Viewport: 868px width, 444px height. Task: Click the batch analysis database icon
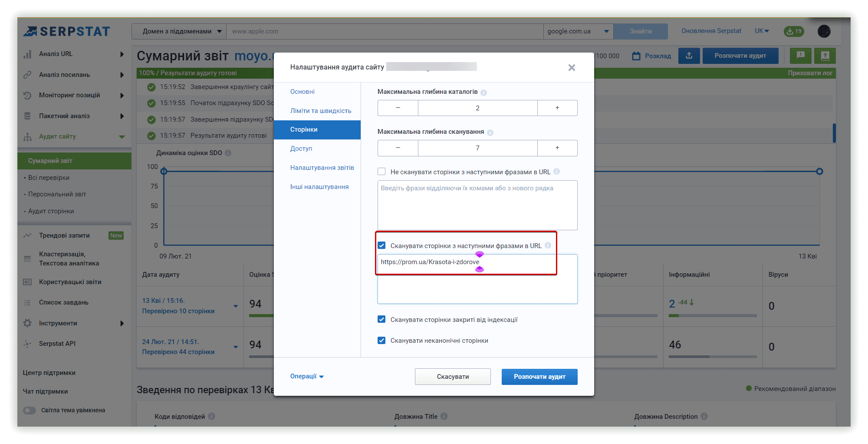click(27, 116)
